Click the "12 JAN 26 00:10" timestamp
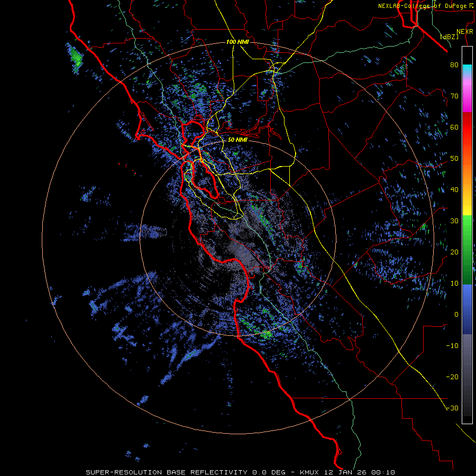Viewport: 476px width, 476px height. pos(359,472)
